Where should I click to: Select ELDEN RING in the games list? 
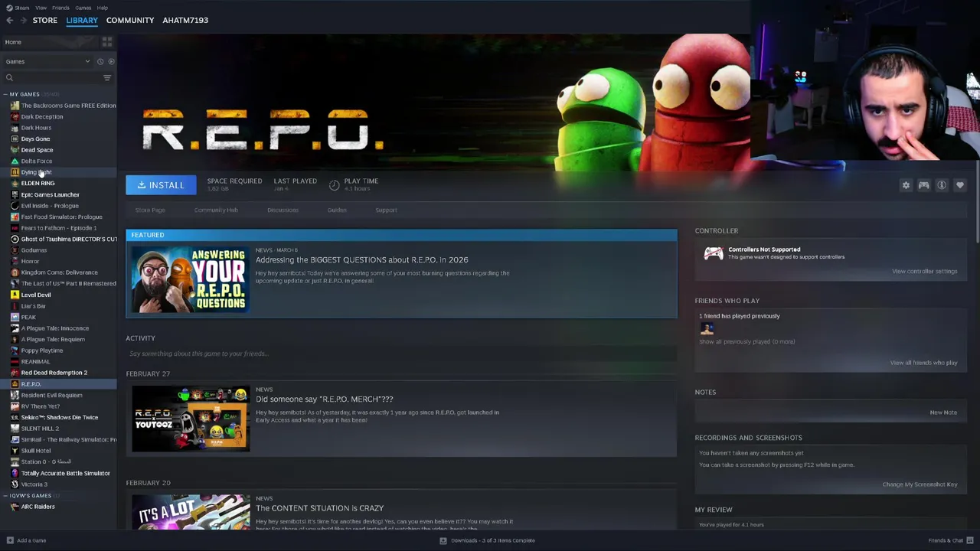[x=58, y=184]
